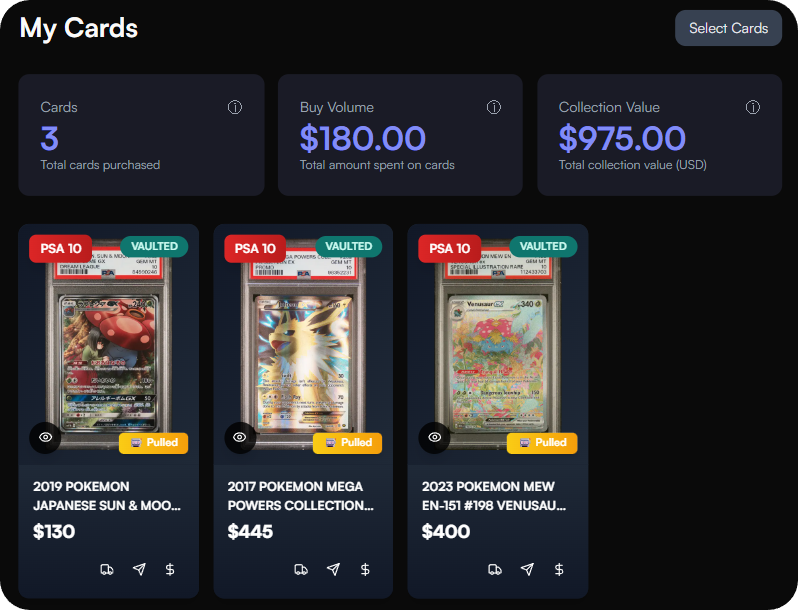Click the shipping truck icon on the $445 card
798x610 pixels.
[x=301, y=569]
